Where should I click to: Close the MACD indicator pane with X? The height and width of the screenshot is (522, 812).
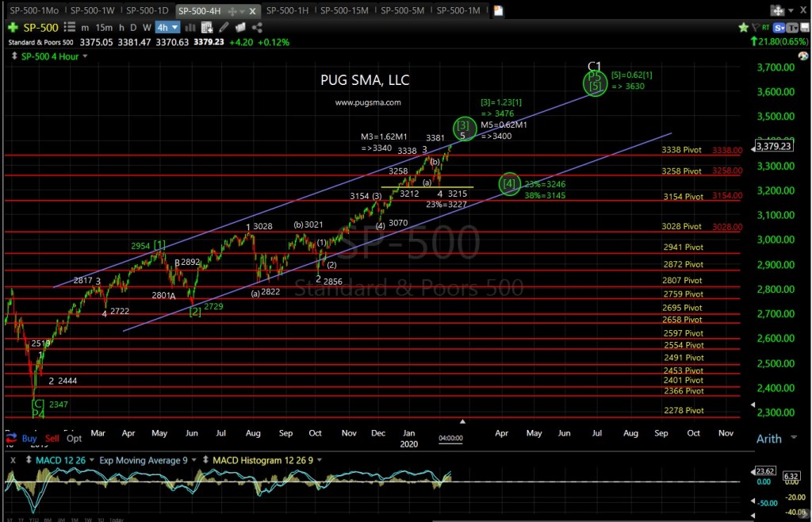point(13,460)
